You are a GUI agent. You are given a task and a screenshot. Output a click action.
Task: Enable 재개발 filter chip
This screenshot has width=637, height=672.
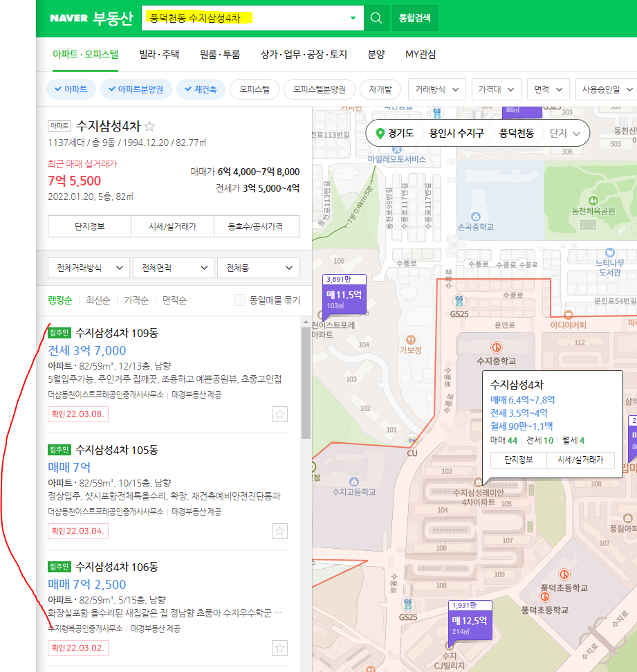(380, 89)
